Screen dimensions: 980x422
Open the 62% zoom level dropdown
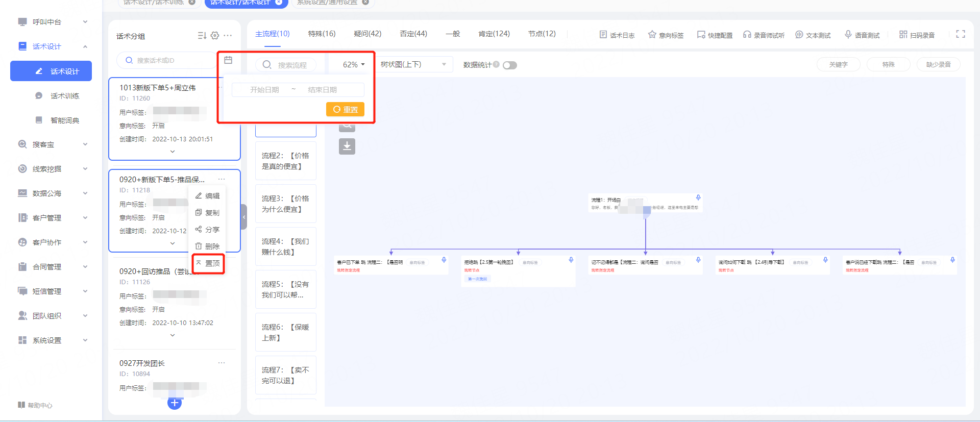point(354,65)
